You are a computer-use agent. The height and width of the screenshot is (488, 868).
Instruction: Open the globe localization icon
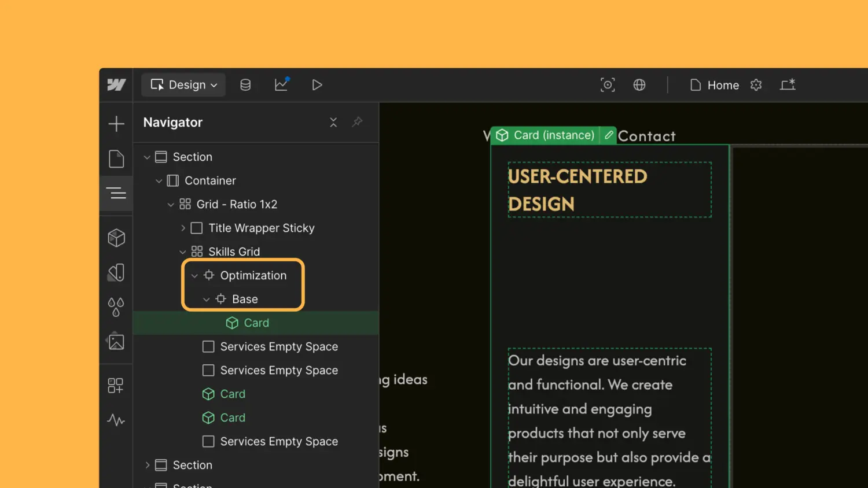[639, 85]
